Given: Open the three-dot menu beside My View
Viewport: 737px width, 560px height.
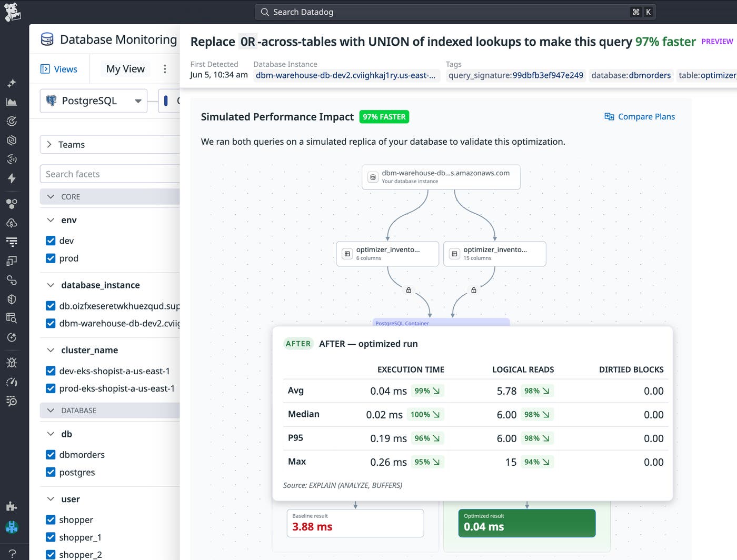Looking at the screenshot, I should 165,69.
